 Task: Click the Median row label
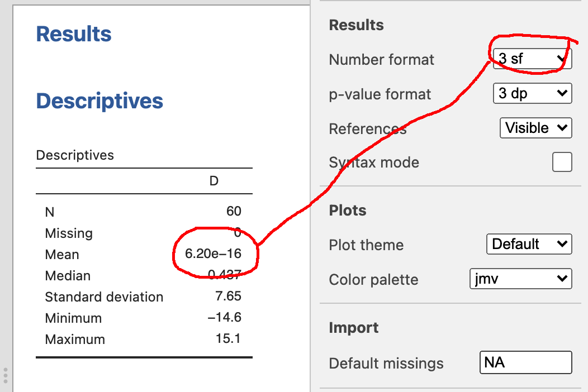coord(68,276)
